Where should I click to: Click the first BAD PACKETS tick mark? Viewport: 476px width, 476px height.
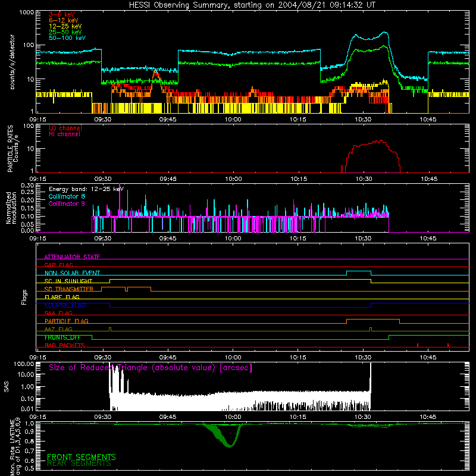418,345
